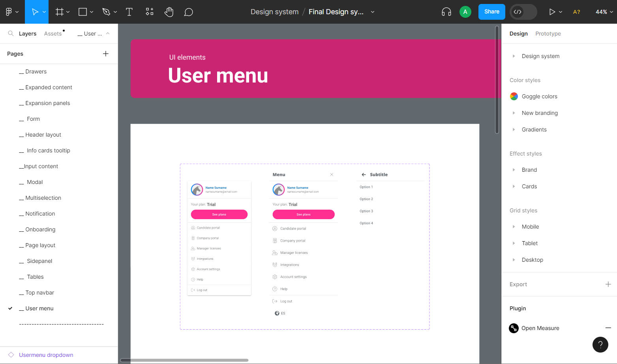Click the Open Measure plugin icon
This screenshot has width=617, height=364.
tap(514, 328)
